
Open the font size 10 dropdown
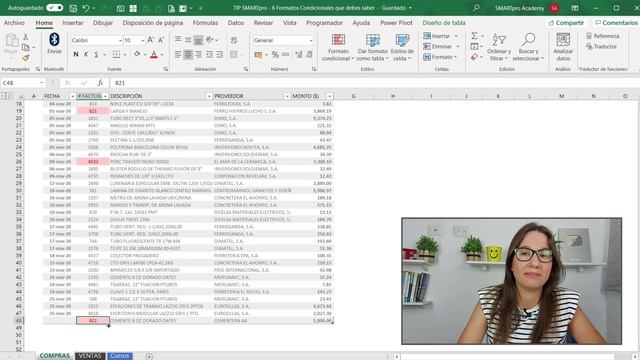pyautogui.click(x=142, y=40)
